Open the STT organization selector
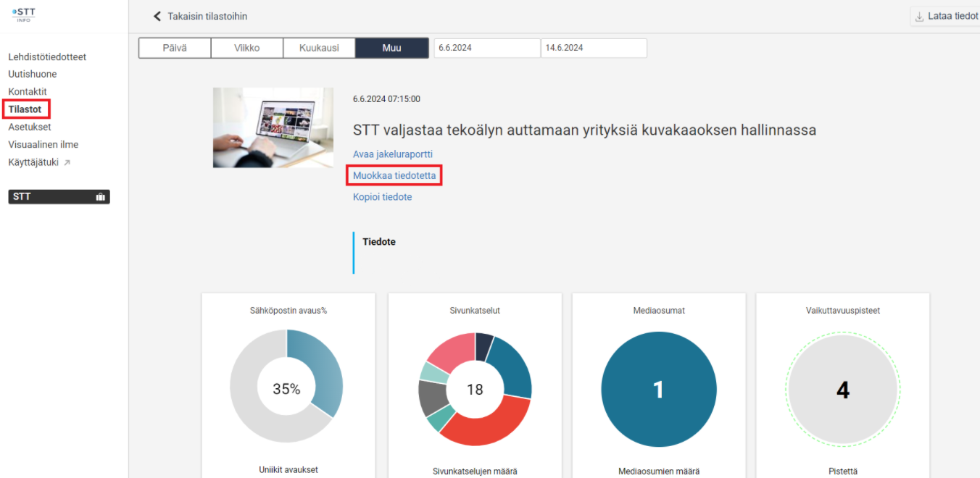This screenshot has width=980, height=478. [x=59, y=197]
